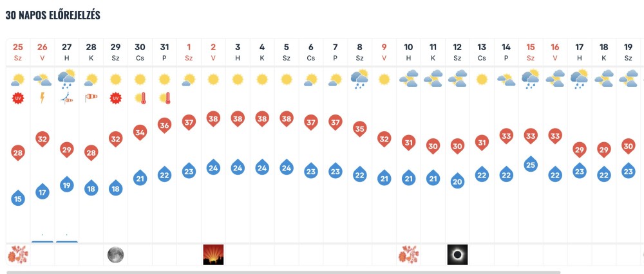Click the full moon icon under day 29

(115, 255)
